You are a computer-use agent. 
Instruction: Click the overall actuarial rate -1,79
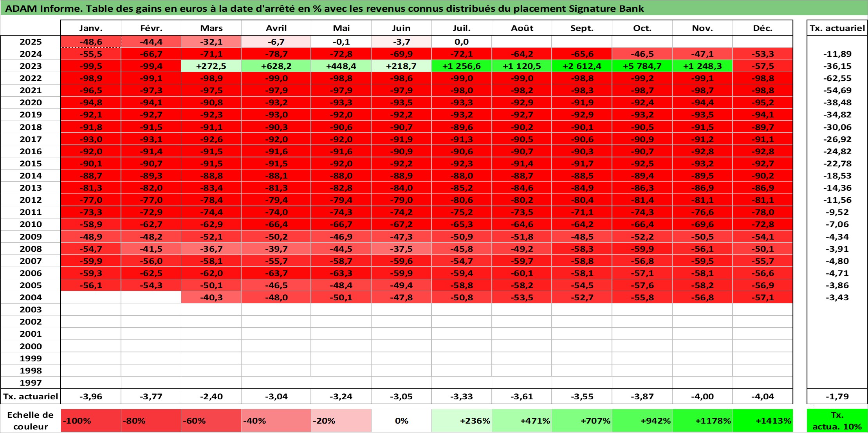(837, 397)
